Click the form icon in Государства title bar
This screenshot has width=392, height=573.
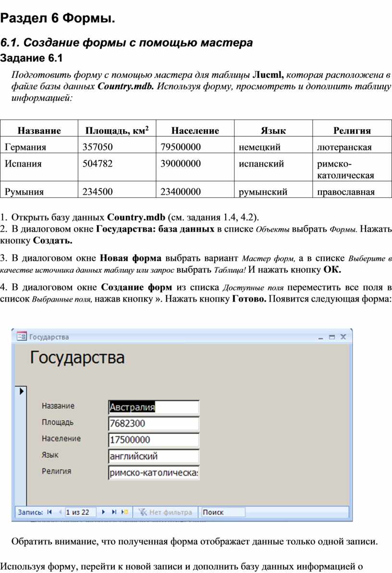tap(22, 336)
